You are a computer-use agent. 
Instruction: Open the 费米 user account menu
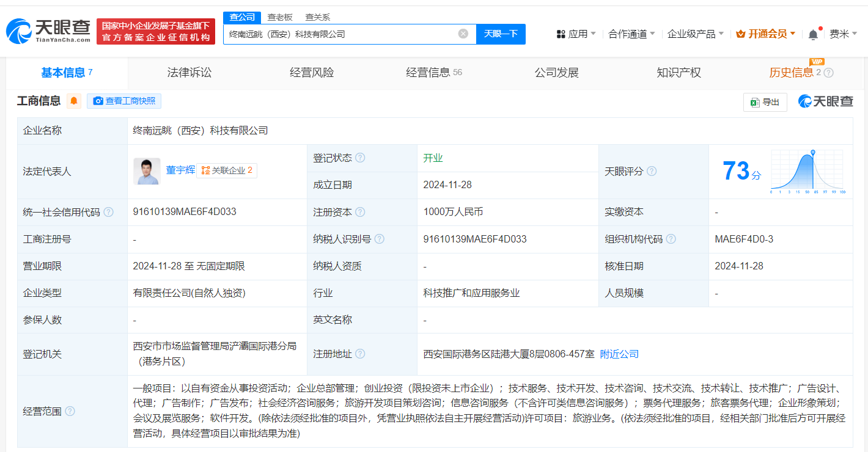tap(843, 34)
